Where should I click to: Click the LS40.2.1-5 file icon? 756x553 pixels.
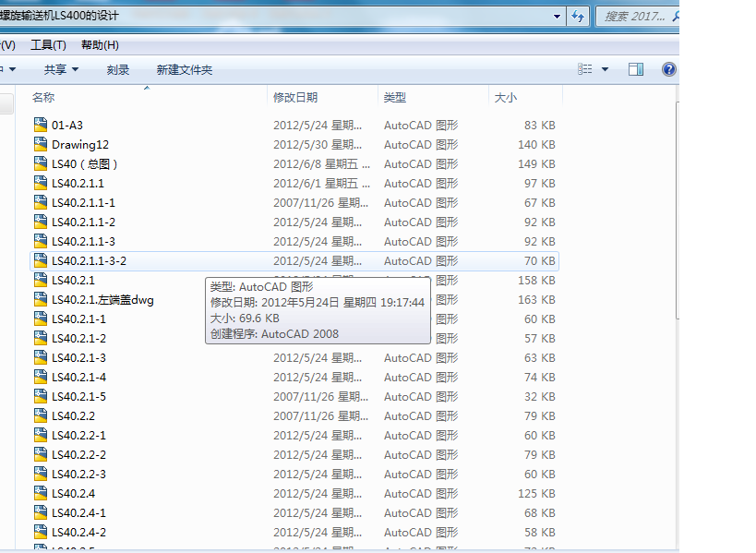pos(41,396)
